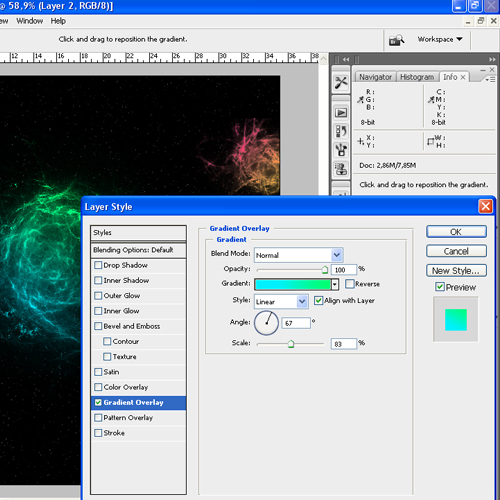The image size is (500, 500).
Task: Minimize the document window
Action: (x=468, y=22)
